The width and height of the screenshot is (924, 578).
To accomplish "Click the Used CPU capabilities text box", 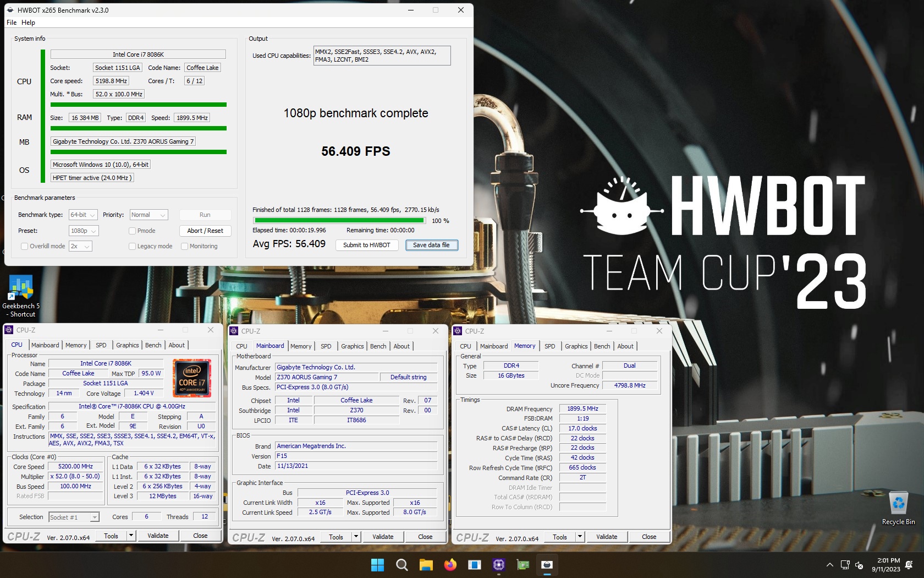I will 382,56.
